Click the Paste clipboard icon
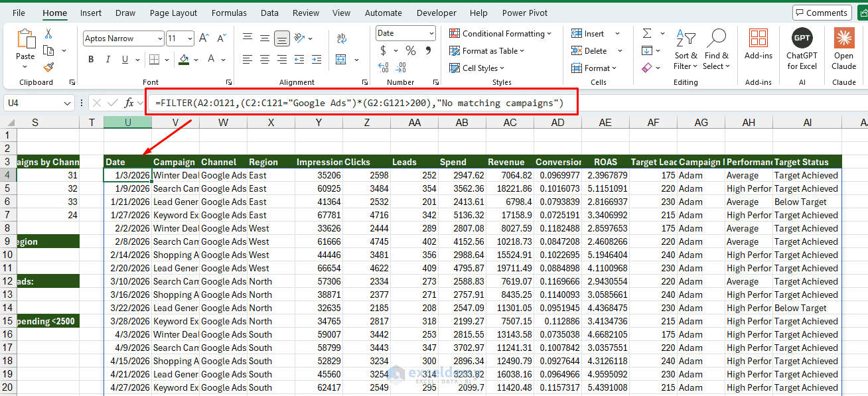Image resolution: width=868 pixels, height=396 pixels. [25, 38]
